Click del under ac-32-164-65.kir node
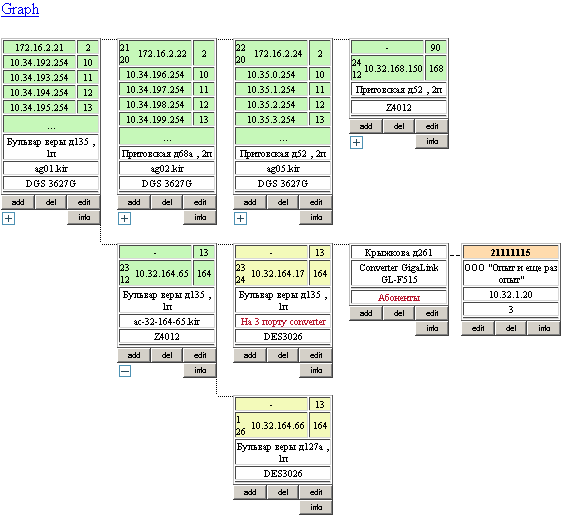This screenshot has width=573, height=525. [x=167, y=355]
